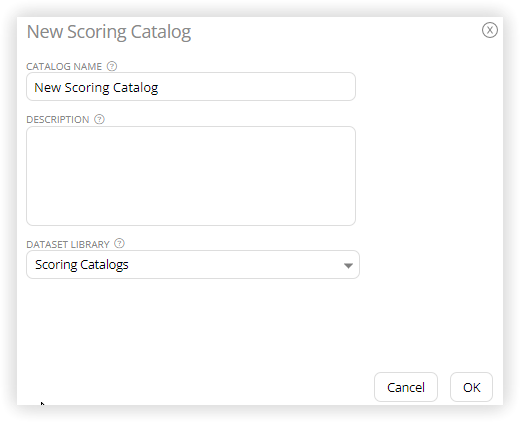
Task: Click the DESCRIPTION label text
Action: click(x=58, y=120)
